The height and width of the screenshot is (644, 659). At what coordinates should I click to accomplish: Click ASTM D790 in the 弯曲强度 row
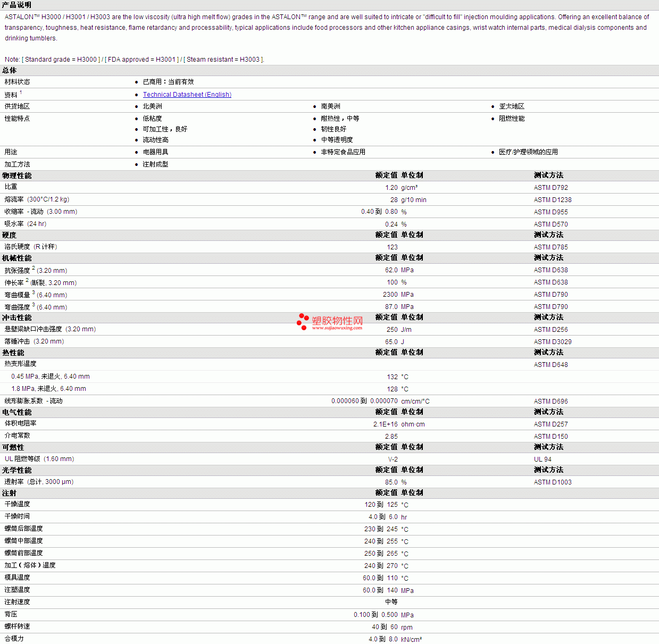[x=551, y=307]
